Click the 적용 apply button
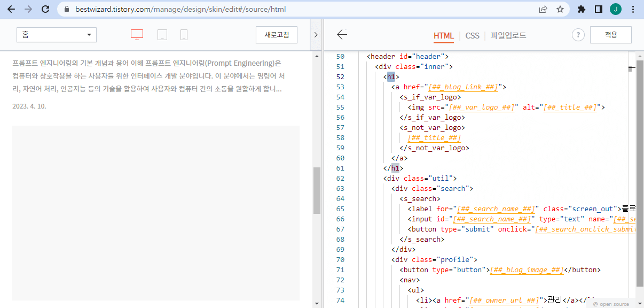Screen dimensions: 644x308 610,34
